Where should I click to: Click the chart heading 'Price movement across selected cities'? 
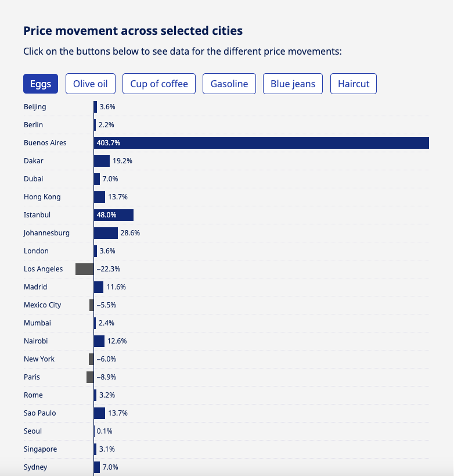pos(133,31)
